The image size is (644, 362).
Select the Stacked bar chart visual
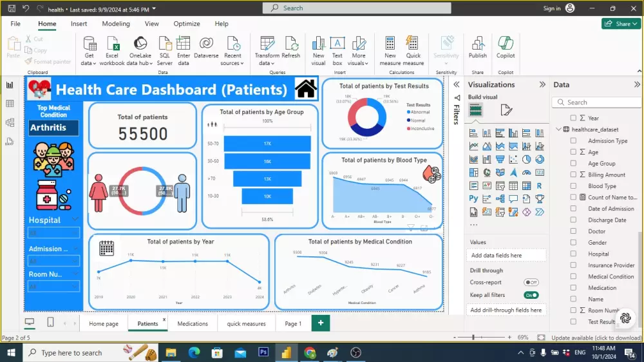(x=473, y=133)
